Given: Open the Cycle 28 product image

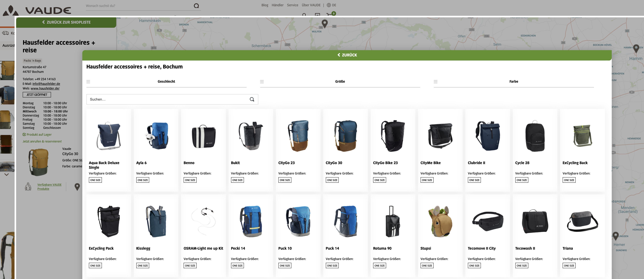Looking at the screenshot, I should [535, 136].
